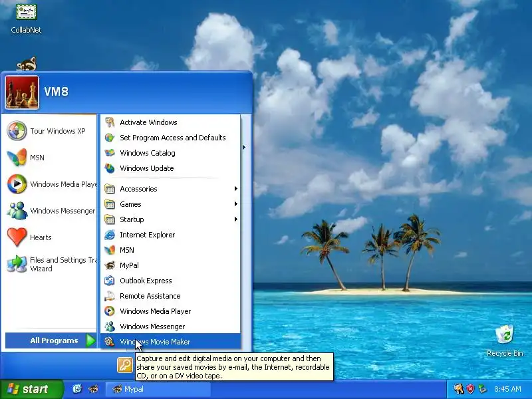Screen dimensions: 532x399
Task: Click the Windows Movie Maker reel icon
Action: (x=110, y=342)
